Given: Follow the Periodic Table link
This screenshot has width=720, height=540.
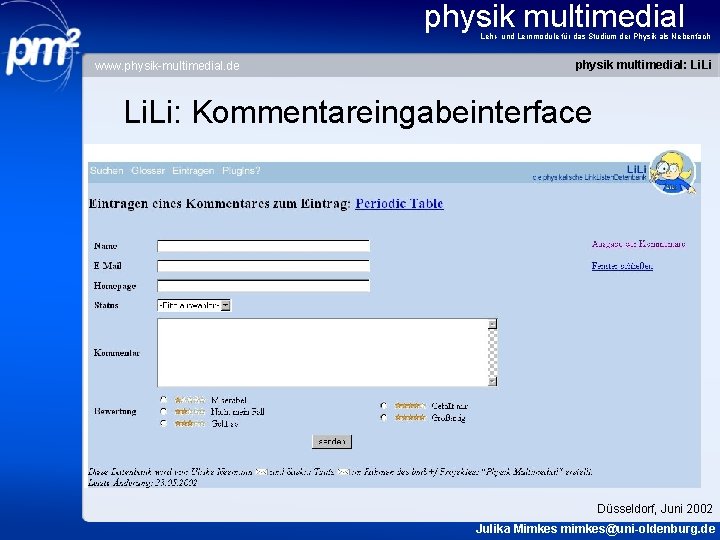Looking at the screenshot, I should 399,203.
